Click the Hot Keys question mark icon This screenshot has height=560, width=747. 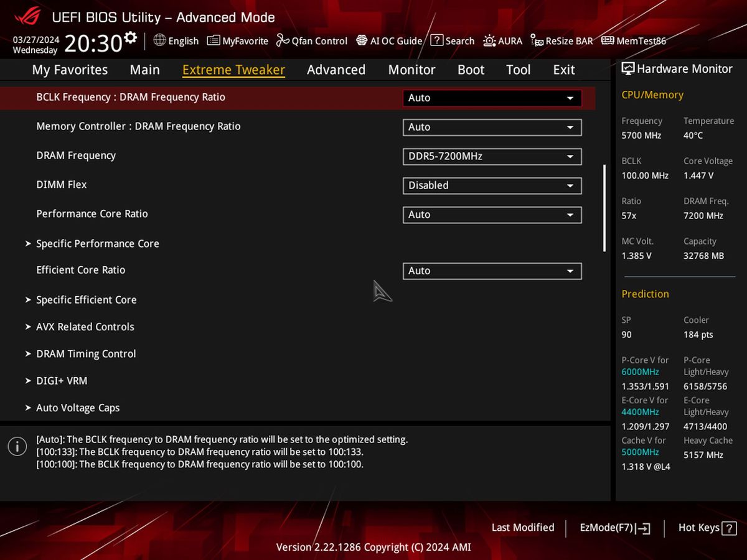point(729,528)
